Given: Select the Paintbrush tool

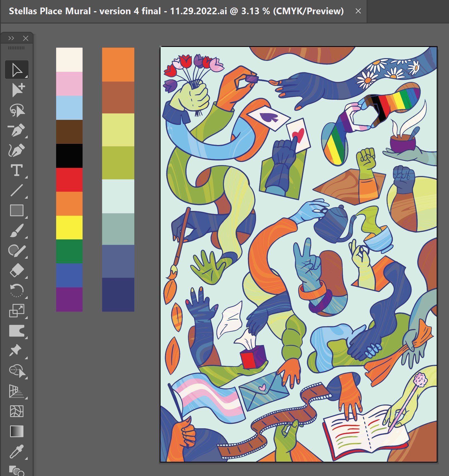Looking at the screenshot, I should [17, 230].
